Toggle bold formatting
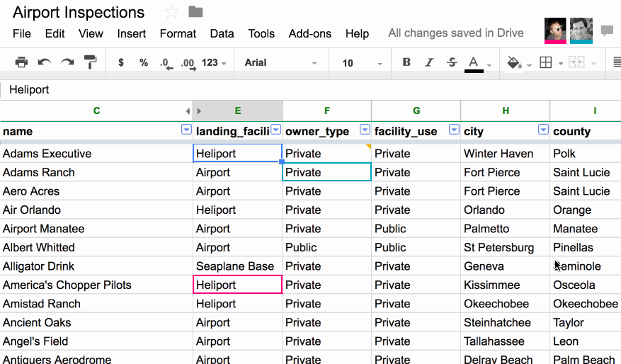 point(406,62)
